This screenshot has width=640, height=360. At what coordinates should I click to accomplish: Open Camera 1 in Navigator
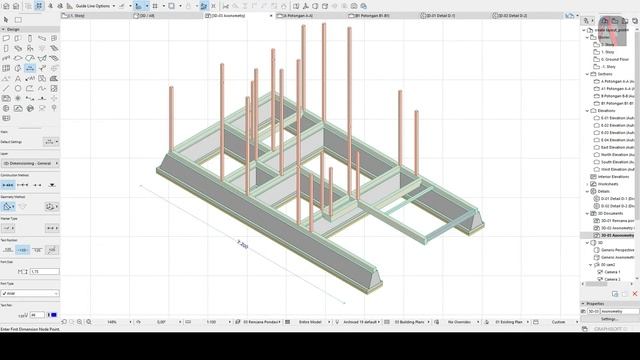click(612, 272)
